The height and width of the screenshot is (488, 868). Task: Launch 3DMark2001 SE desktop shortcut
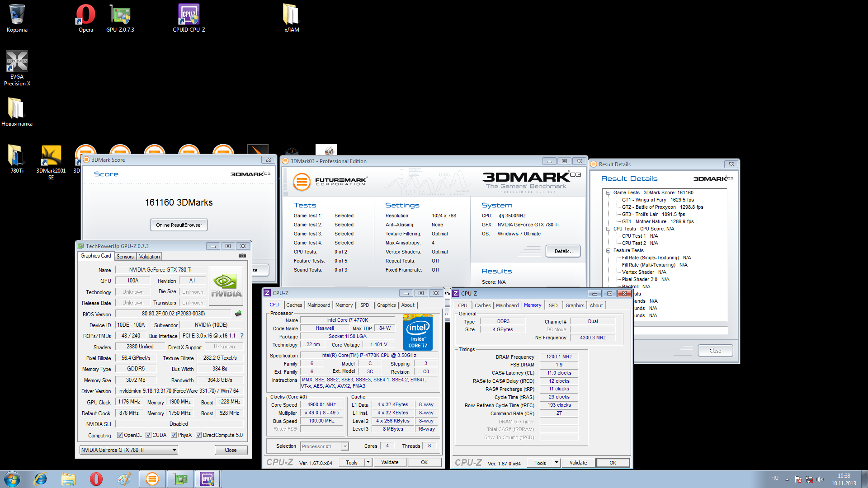pos(51,162)
